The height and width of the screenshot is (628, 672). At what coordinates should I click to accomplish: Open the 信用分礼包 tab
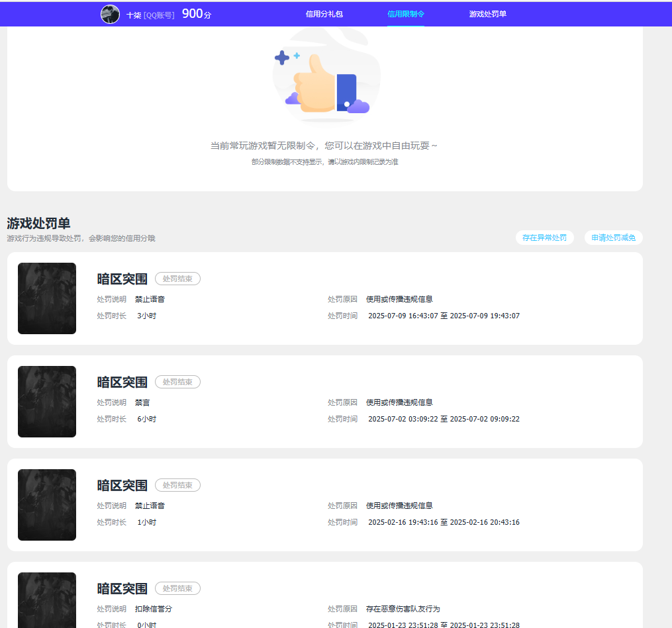(x=324, y=14)
